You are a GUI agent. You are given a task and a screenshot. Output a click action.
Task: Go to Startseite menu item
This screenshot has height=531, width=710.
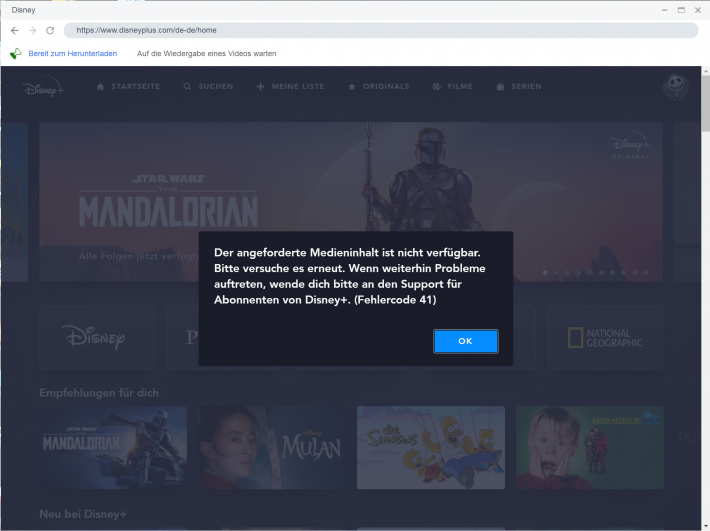129,86
